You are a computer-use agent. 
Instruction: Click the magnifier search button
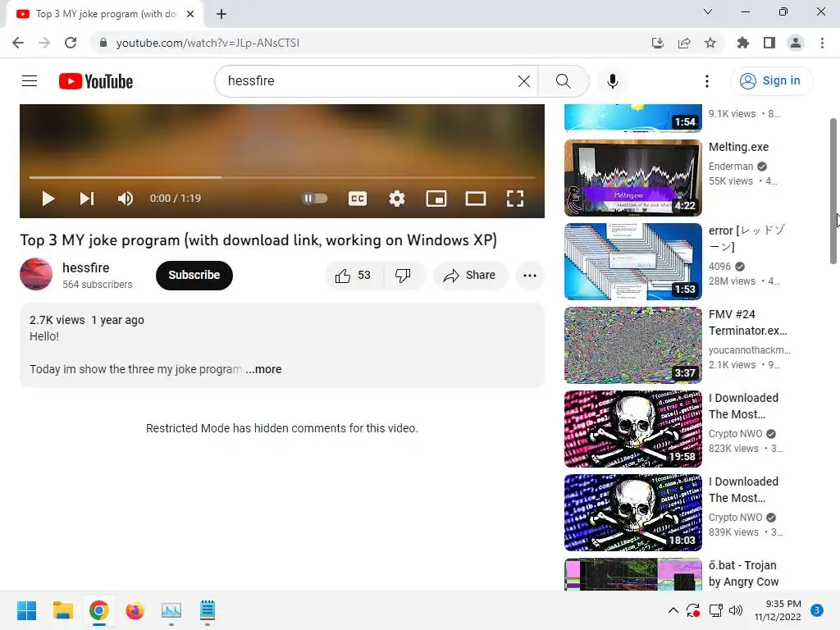click(563, 81)
